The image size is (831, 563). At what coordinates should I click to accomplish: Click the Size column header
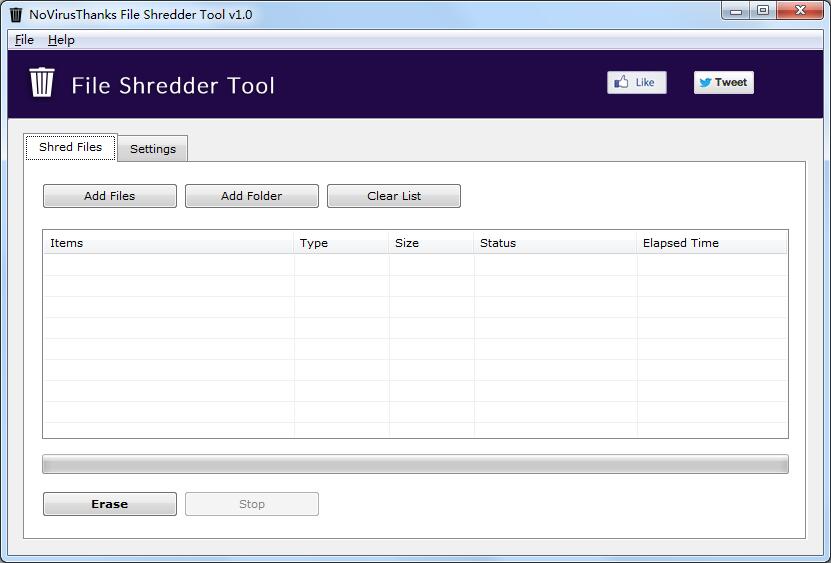click(431, 243)
